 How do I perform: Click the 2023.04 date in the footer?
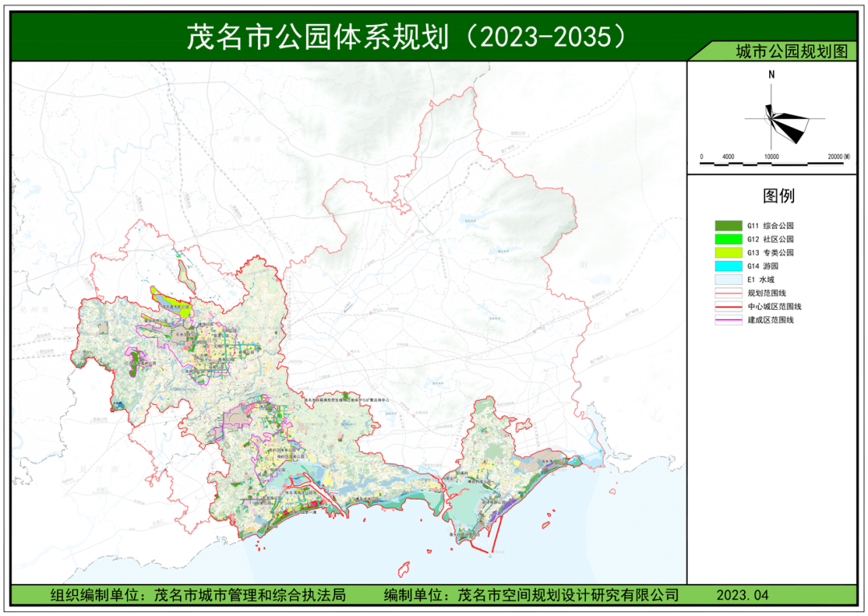tap(743, 595)
